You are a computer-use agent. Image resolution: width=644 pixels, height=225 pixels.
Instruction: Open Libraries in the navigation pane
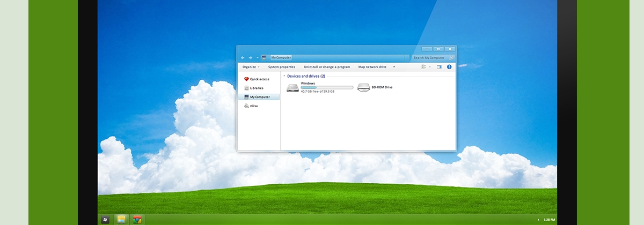click(x=259, y=88)
